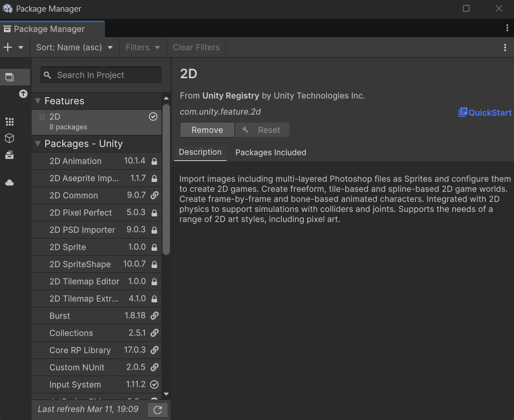Click the lock icon on 2D Aseprite Importer
This screenshot has height=420, width=514.
click(x=154, y=179)
